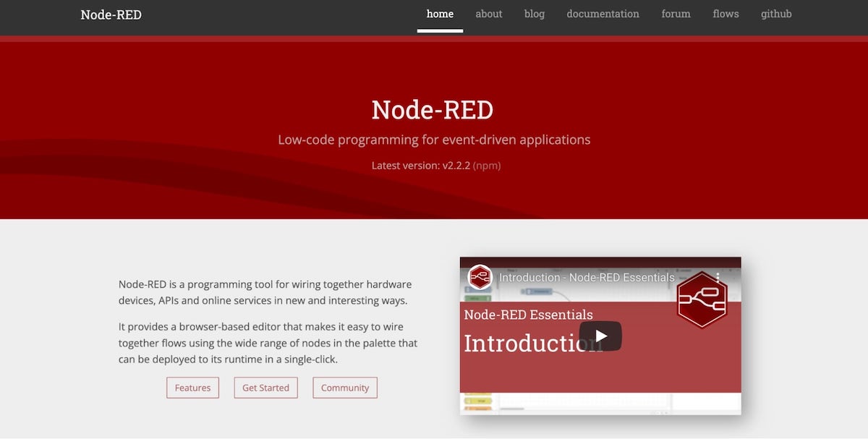Screen dimensions: 868x439
Task: Click the v2.2.2 version link
Action: click(456, 166)
